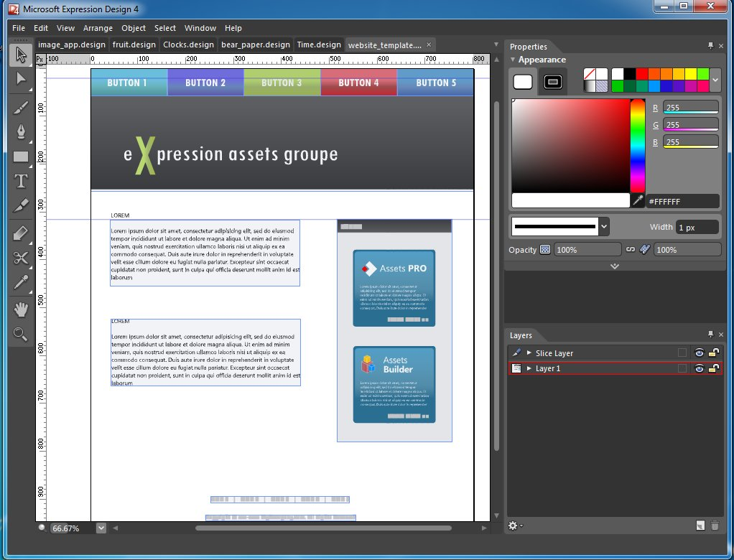
Task: Switch to the fruit.design tab
Action: point(134,45)
